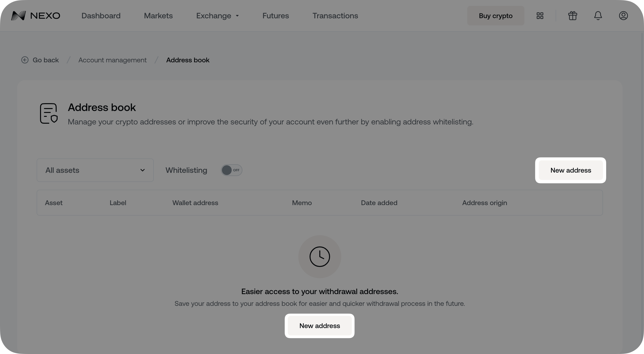Click the Go back arrow icon

point(25,60)
